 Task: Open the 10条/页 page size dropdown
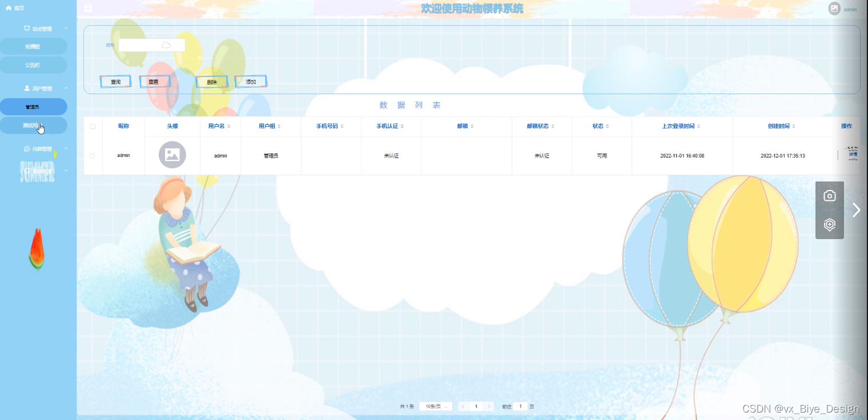tap(436, 407)
